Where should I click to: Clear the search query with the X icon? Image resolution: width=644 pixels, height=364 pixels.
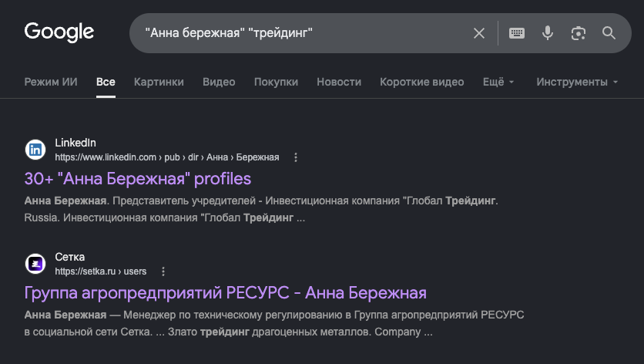tap(479, 33)
